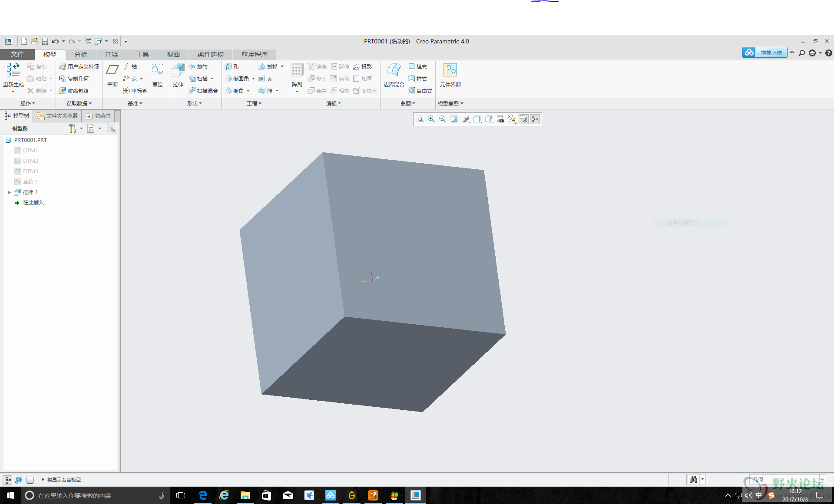This screenshot has width=834, height=504.
Task: Open the Mail app from the taskbar
Action: tap(288, 495)
